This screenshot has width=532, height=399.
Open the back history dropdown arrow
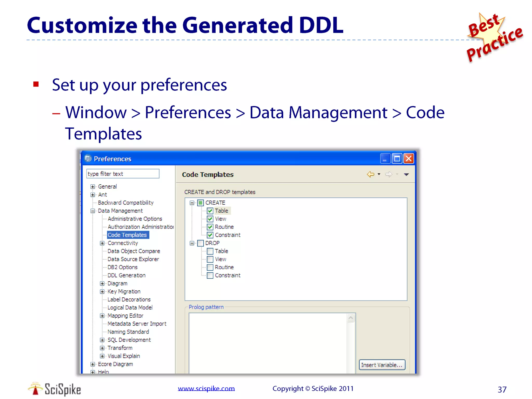(379, 174)
